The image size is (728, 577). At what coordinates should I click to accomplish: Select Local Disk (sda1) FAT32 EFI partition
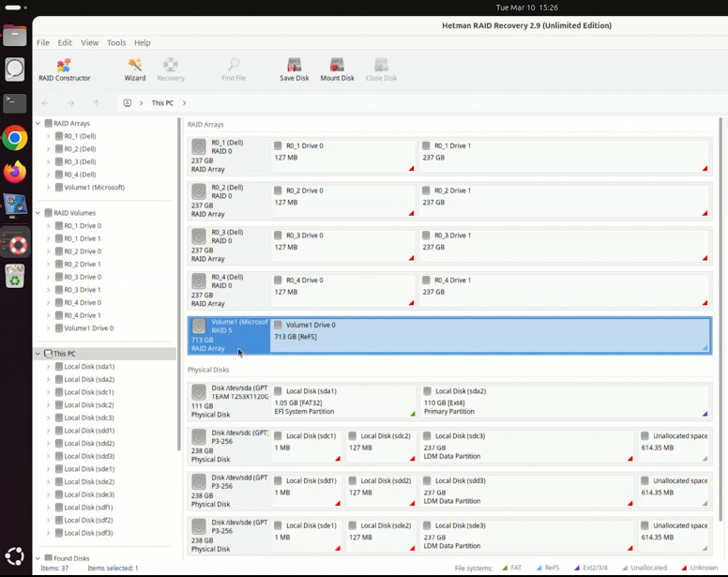[x=344, y=401]
